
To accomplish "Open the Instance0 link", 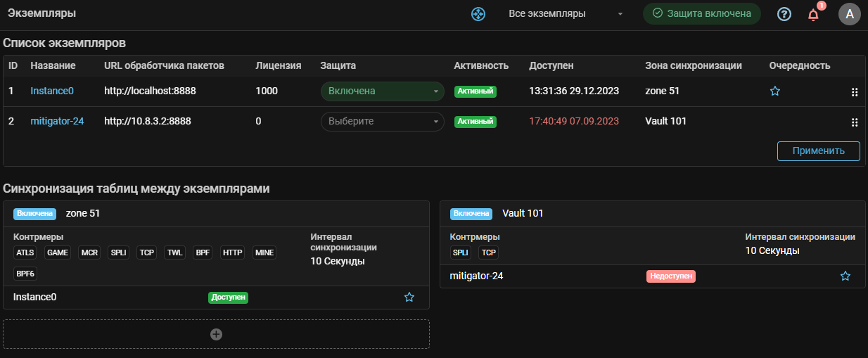I will 52,91.
